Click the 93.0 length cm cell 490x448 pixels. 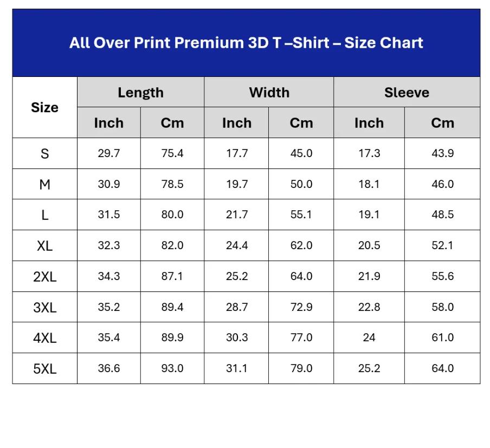pyautogui.click(x=172, y=369)
